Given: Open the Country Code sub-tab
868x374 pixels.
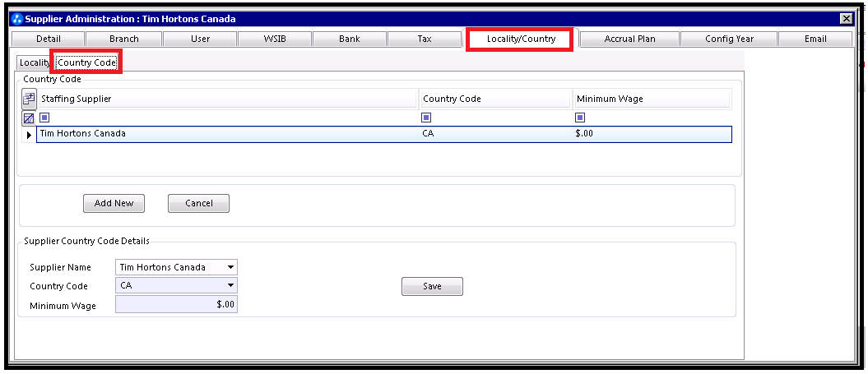Looking at the screenshot, I should [x=87, y=63].
